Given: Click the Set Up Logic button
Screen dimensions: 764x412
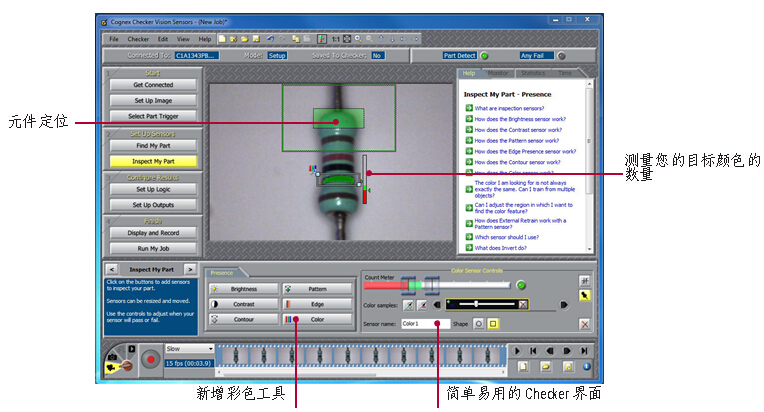Looking at the screenshot, I should tap(153, 189).
